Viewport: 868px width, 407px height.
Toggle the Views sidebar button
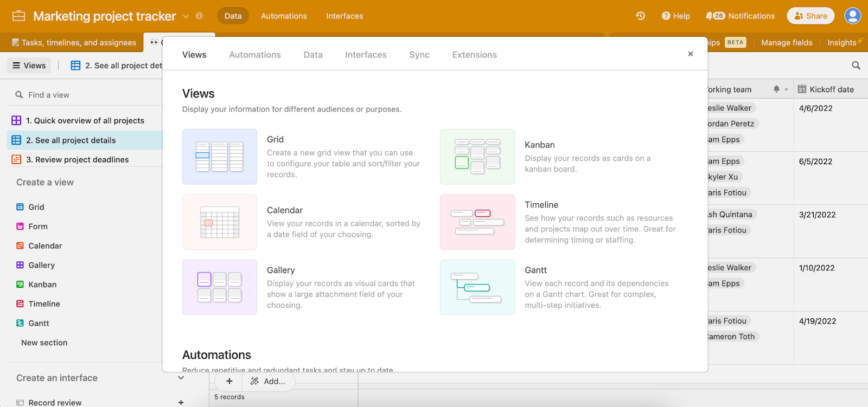(x=29, y=65)
